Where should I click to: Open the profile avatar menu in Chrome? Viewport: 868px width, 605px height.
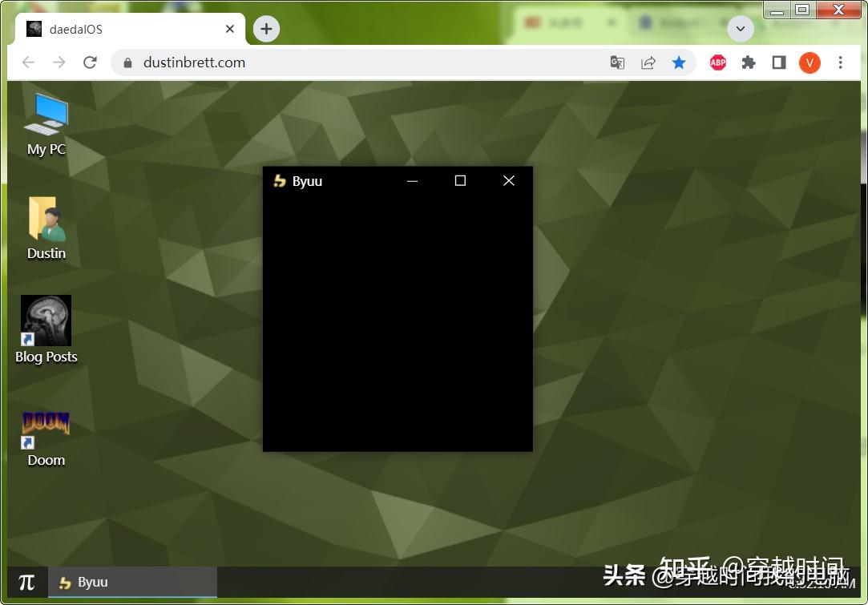point(809,62)
